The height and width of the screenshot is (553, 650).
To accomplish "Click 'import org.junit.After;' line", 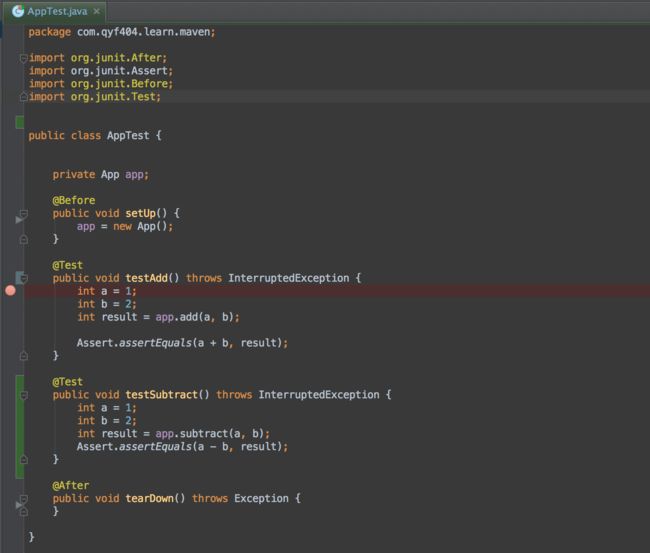I will coord(97,58).
